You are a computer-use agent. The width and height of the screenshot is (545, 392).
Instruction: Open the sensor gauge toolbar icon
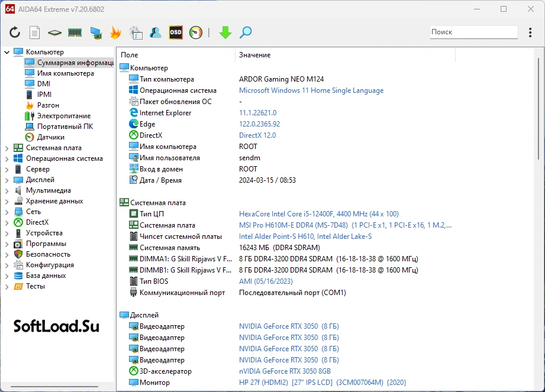196,33
